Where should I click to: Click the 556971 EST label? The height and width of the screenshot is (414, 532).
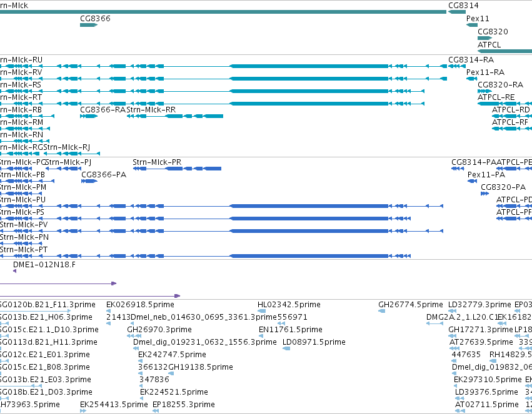pyautogui.click(x=293, y=317)
